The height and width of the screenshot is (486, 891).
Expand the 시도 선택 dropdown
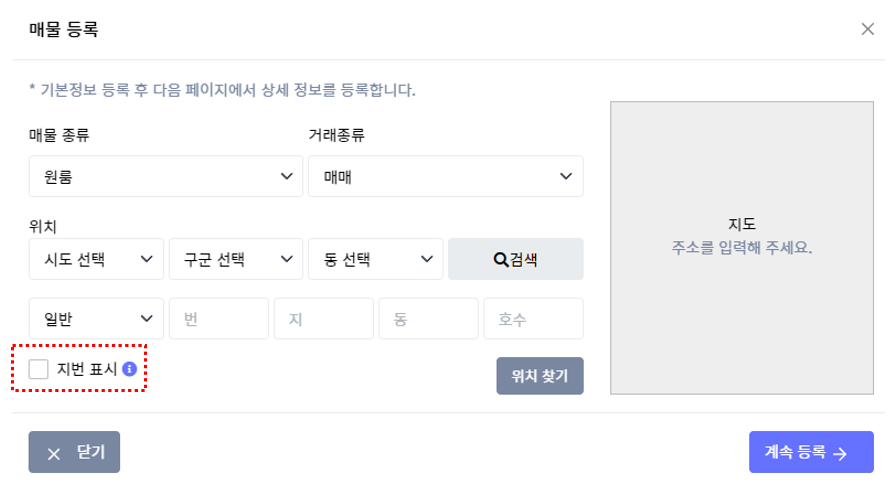tap(96, 259)
